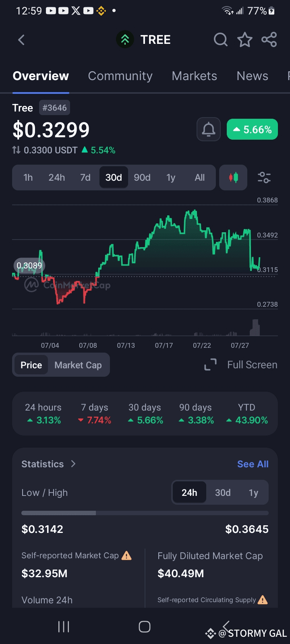The image size is (290, 644).
Task: Select 1y chart timeframe
Action: tap(171, 178)
